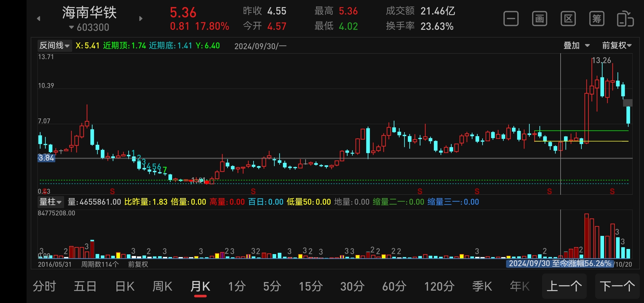The width and height of the screenshot is (644, 303).
Task: Open the 反间线 indicator dropdown
Action: click(55, 46)
